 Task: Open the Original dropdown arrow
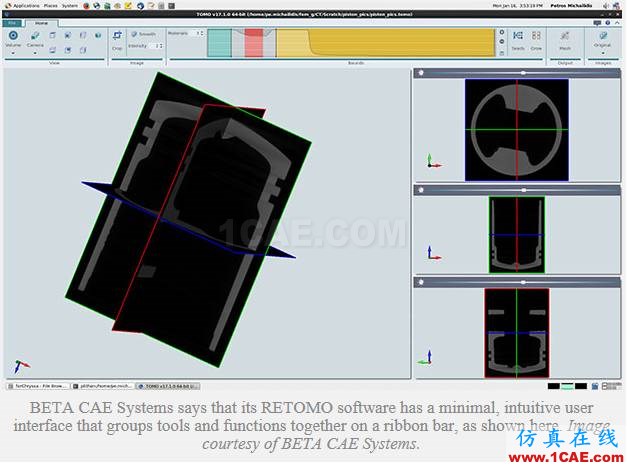click(603, 53)
